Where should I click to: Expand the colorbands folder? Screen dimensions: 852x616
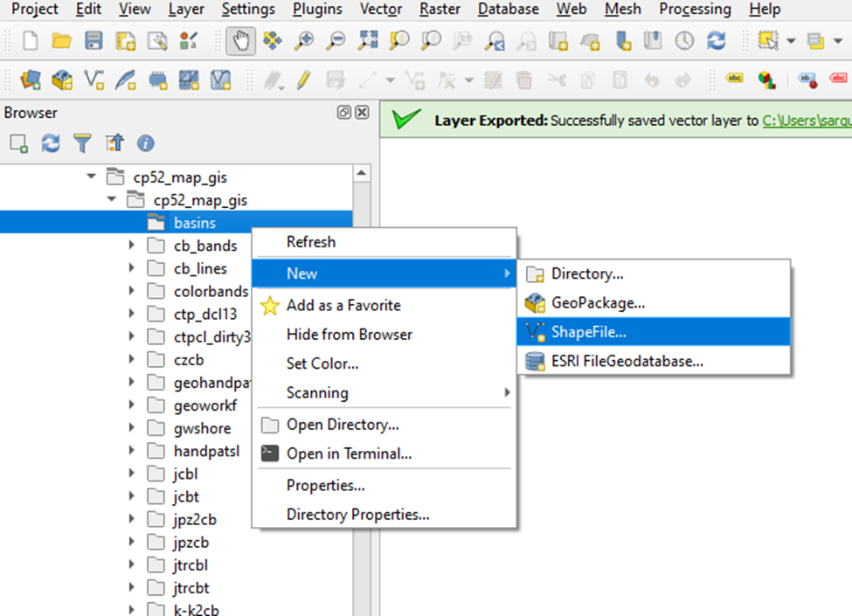131,291
